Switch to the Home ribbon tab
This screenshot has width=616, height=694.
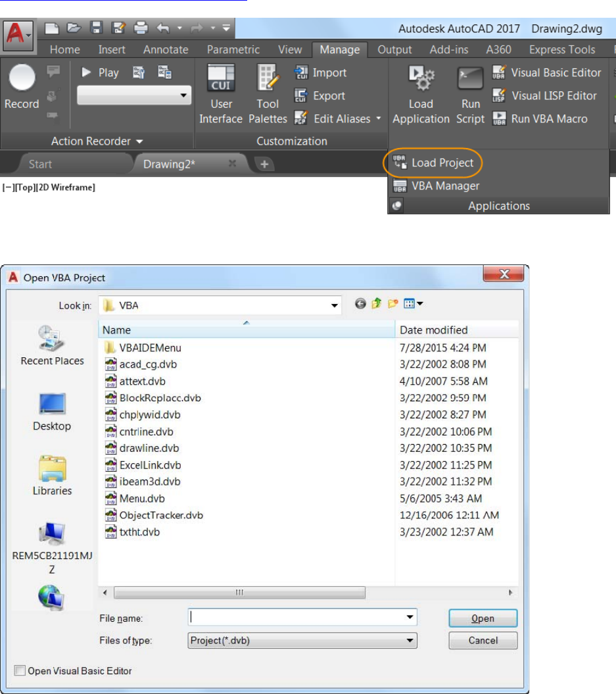coord(65,49)
